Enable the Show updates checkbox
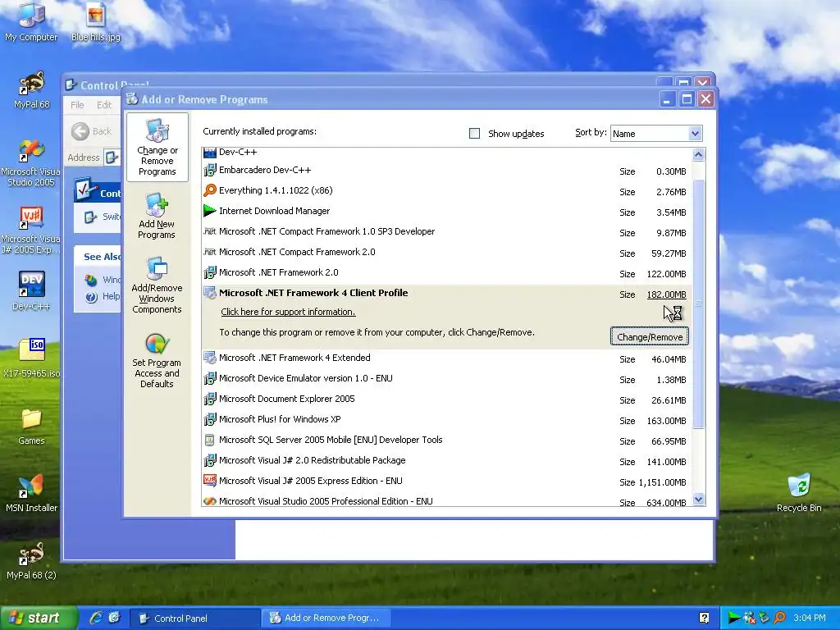This screenshot has height=630, width=840. pos(475,134)
